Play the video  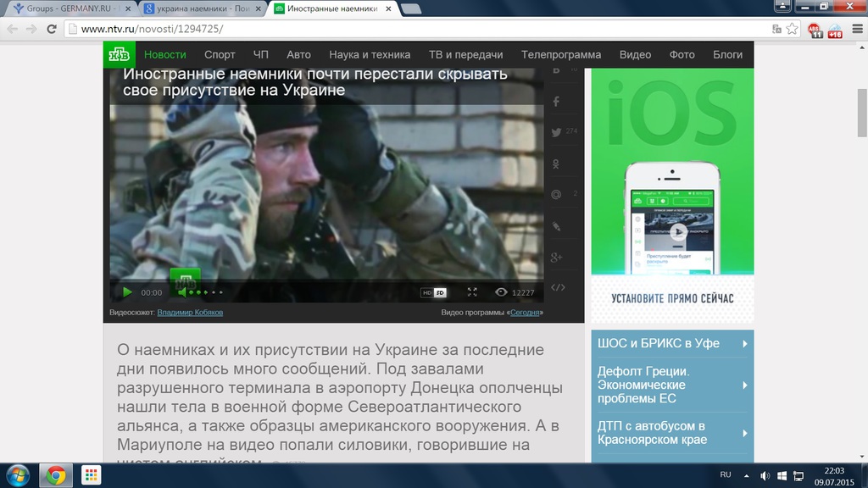click(127, 292)
